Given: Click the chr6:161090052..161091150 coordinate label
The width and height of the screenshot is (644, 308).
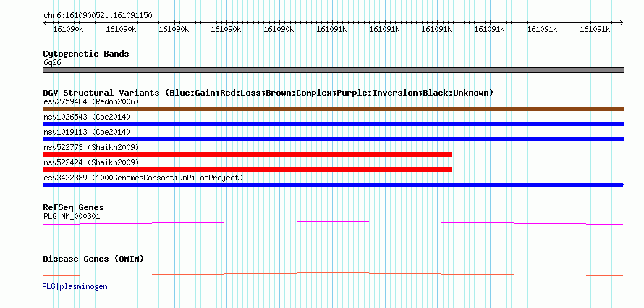Looking at the screenshot, I should point(98,15).
